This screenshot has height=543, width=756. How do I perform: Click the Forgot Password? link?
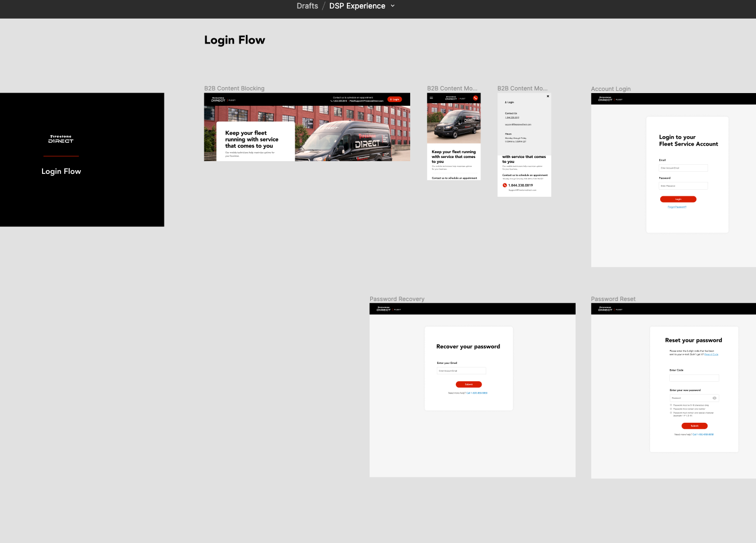click(x=677, y=207)
